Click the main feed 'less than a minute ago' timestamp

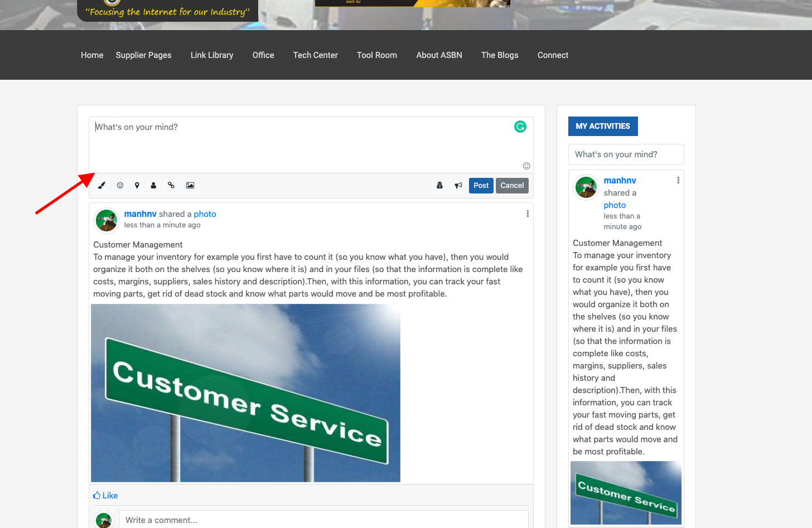162,225
